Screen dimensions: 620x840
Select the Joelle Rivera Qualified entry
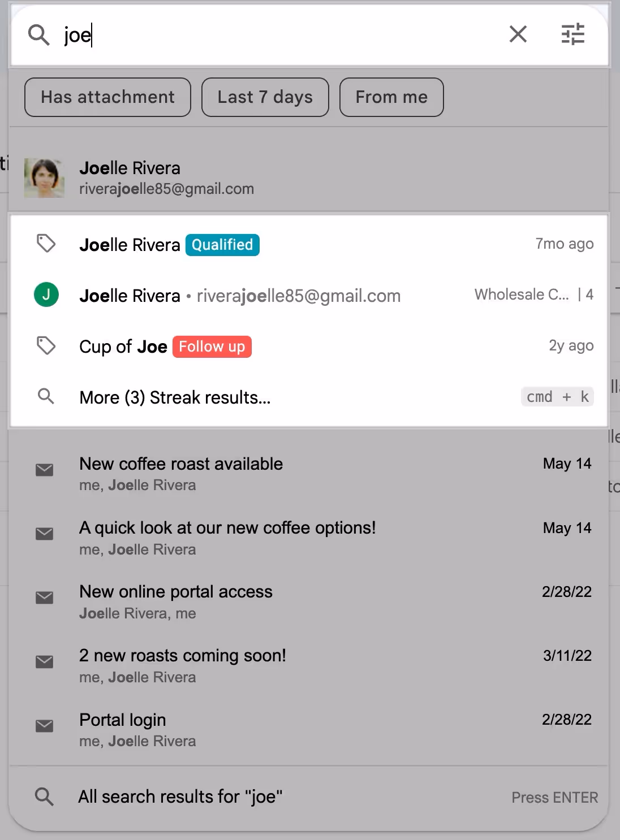130,245
